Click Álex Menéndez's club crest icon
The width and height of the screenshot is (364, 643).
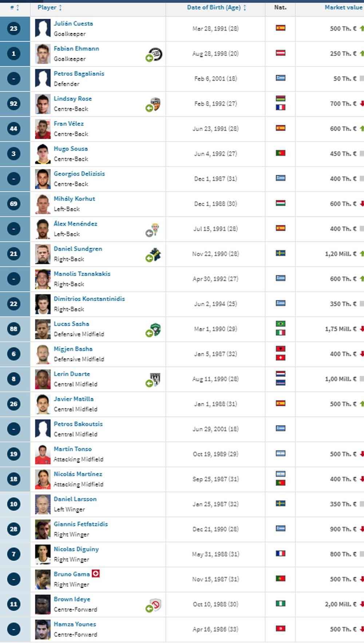click(x=155, y=229)
